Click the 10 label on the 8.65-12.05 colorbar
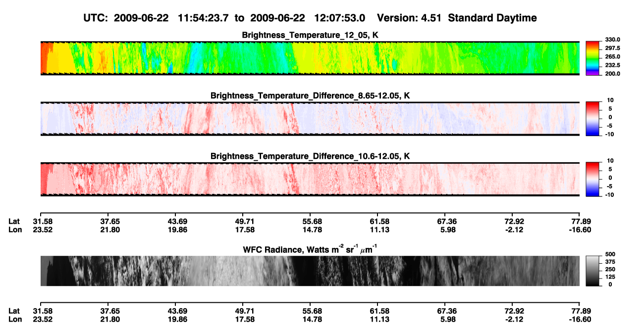 tap(610, 100)
